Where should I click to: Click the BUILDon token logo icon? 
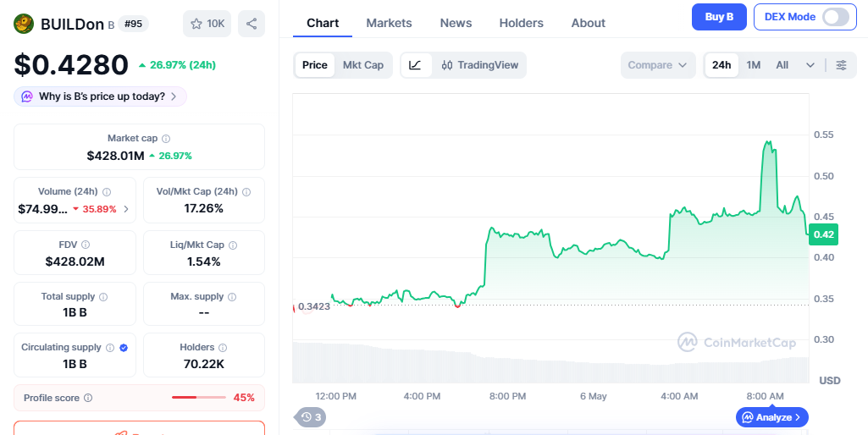click(x=23, y=24)
